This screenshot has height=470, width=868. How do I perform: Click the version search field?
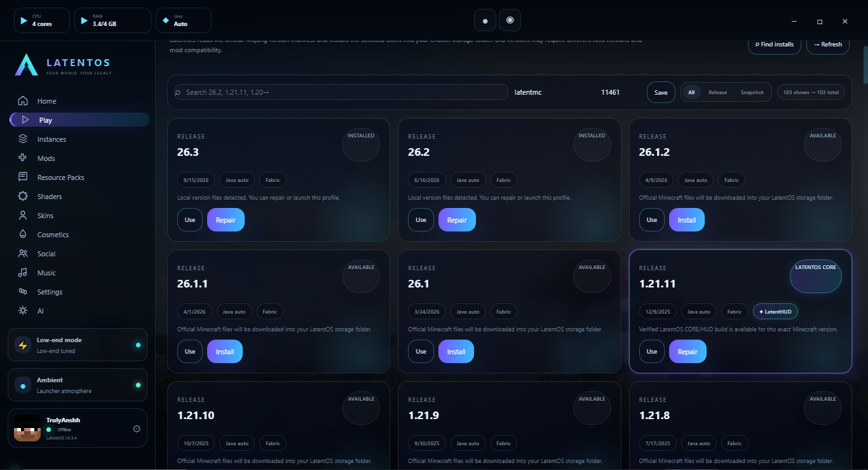pyautogui.click(x=341, y=92)
